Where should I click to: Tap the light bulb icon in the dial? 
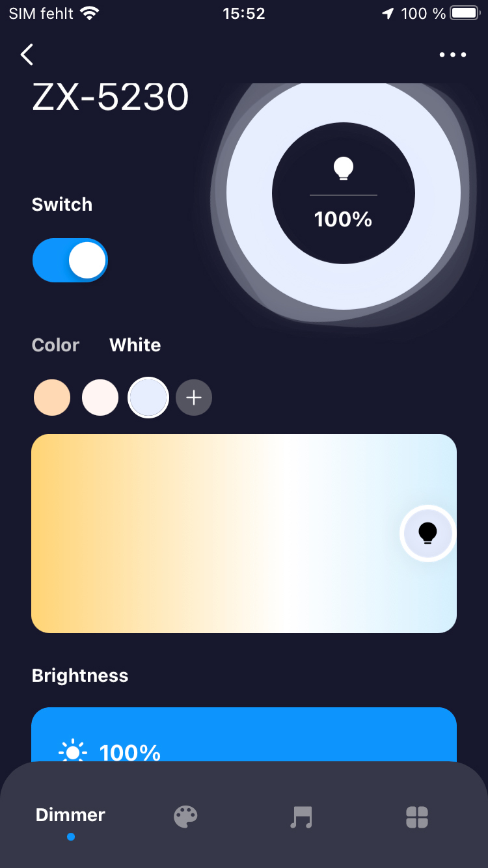(x=343, y=169)
